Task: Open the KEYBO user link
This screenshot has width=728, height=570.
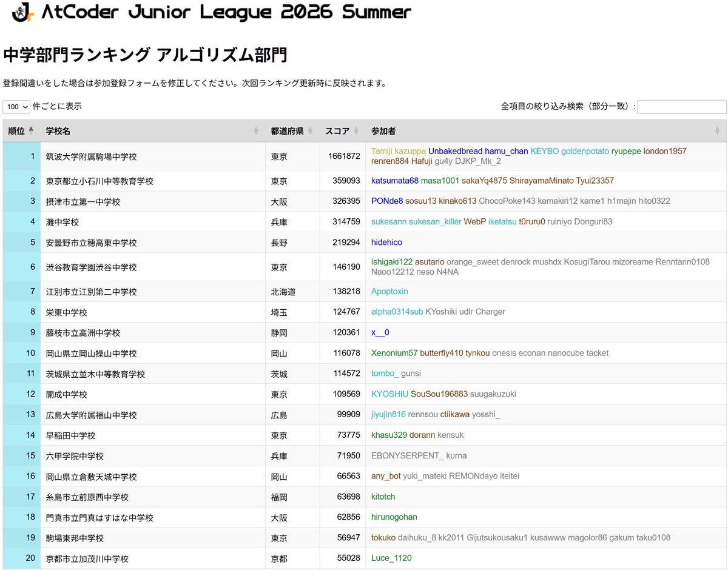Action: click(x=544, y=151)
